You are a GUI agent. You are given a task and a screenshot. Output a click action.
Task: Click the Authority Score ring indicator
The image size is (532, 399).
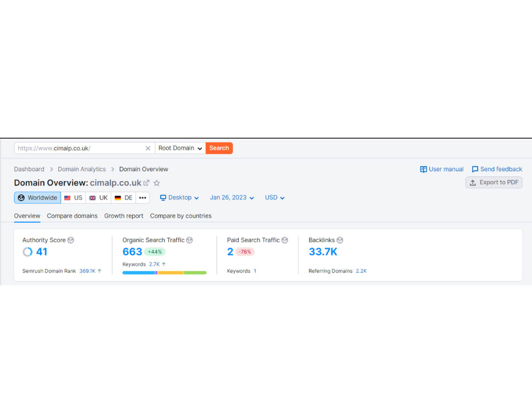28,252
